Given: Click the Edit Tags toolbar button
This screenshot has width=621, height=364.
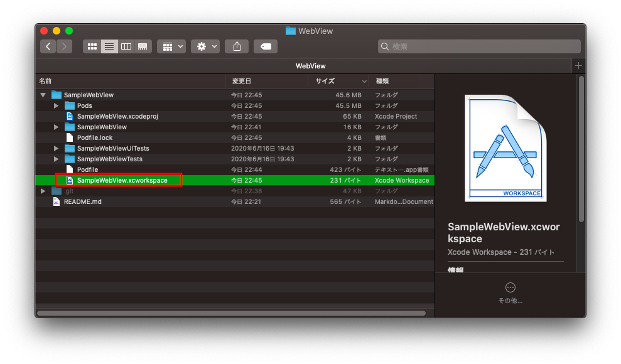Looking at the screenshot, I should 266,46.
